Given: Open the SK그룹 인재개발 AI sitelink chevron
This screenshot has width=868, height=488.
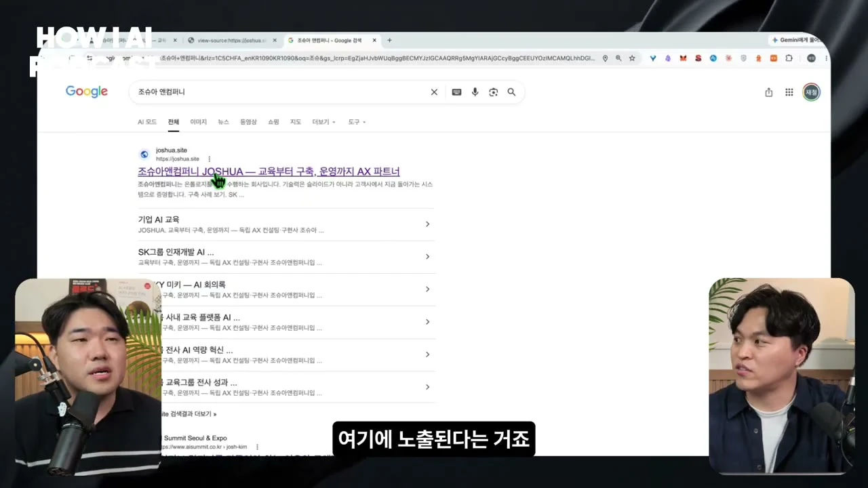Looking at the screenshot, I should (x=427, y=257).
